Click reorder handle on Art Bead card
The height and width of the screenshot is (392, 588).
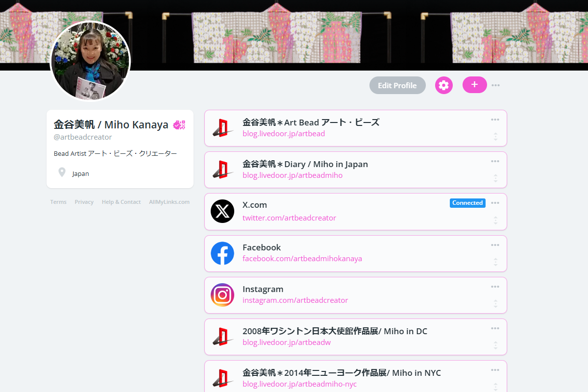click(495, 137)
